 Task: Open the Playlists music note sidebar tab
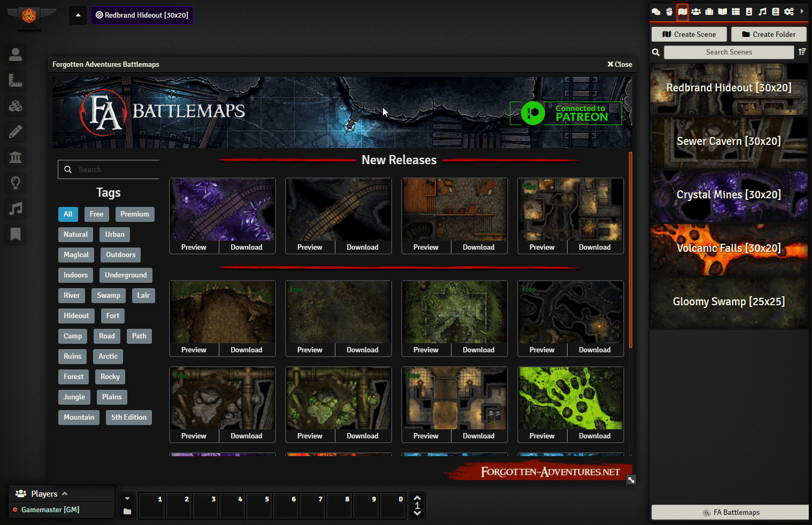coord(762,12)
